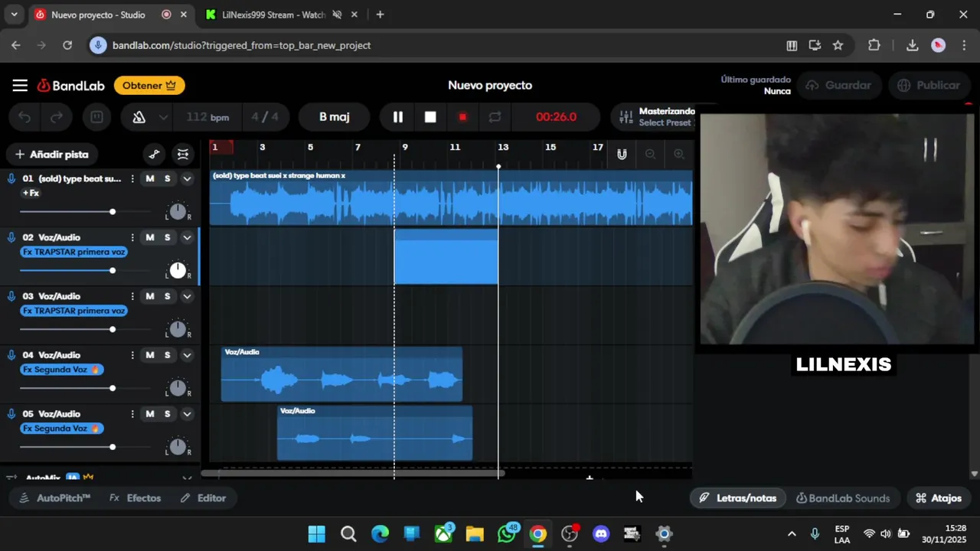Image resolution: width=980 pixels, height=551 pixels.
Task: Click the Obtener membership button
Action: 149,86
